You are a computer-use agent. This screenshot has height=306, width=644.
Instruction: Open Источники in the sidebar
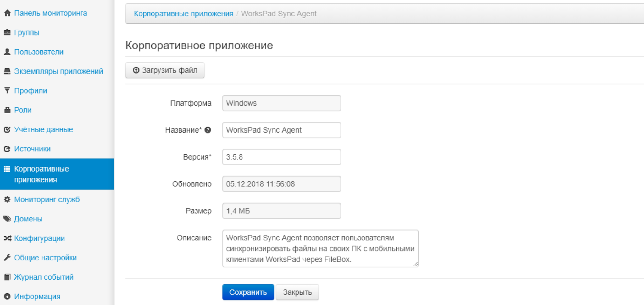click(x=32, y=149)
